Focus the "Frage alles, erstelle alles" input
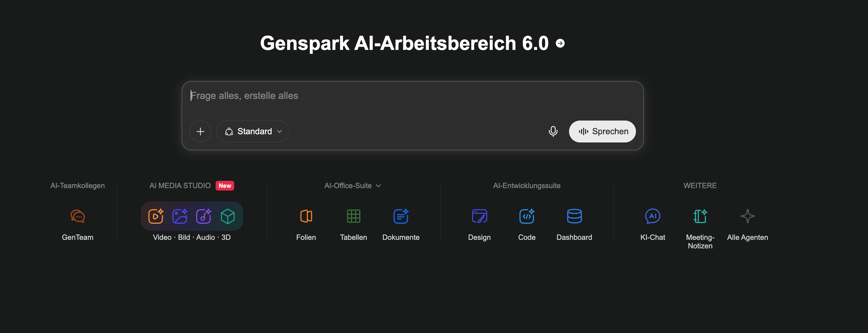 pos(412,96)
